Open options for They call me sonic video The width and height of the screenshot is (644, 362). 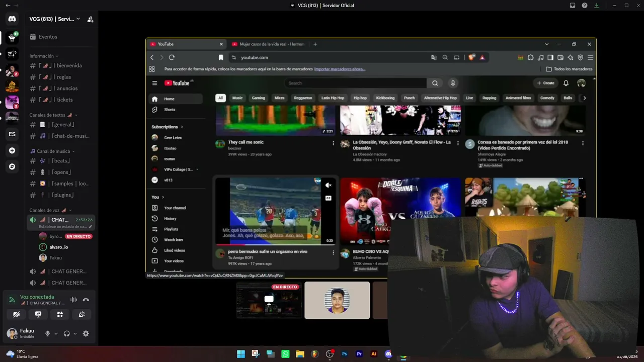coord(333,143)
